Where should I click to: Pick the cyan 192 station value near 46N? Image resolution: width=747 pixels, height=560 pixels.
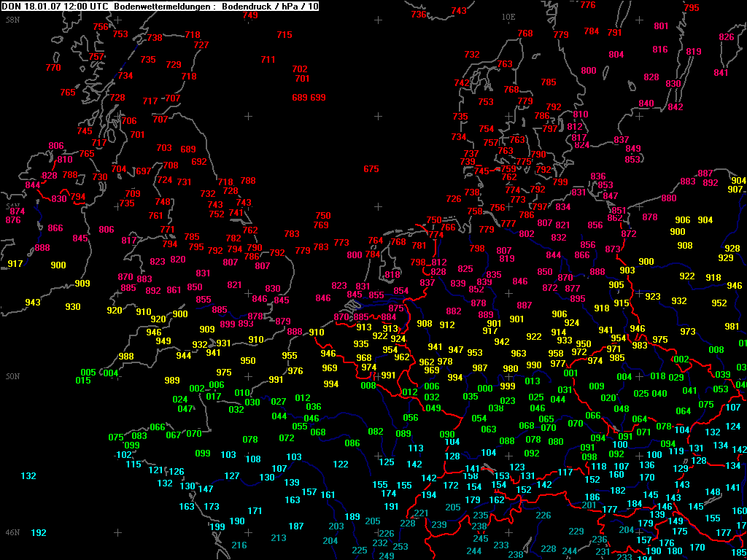click(x=39, y=533)
